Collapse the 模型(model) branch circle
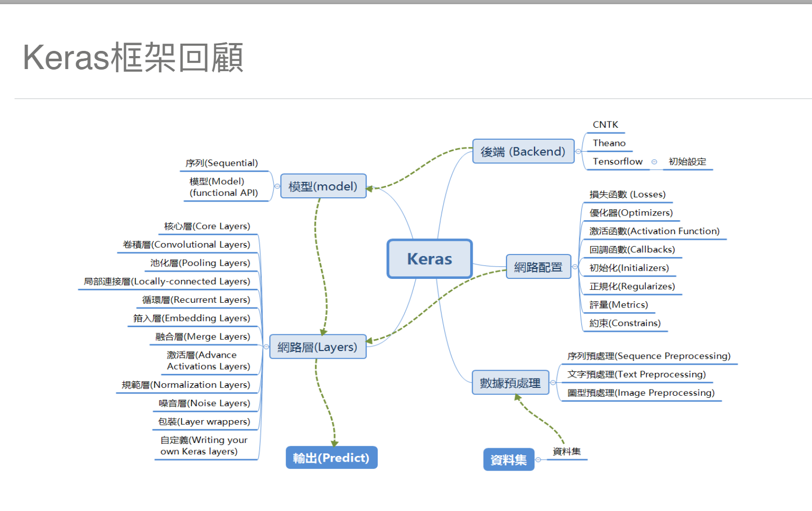Screen dimensions: 812x511 point(277,186)
